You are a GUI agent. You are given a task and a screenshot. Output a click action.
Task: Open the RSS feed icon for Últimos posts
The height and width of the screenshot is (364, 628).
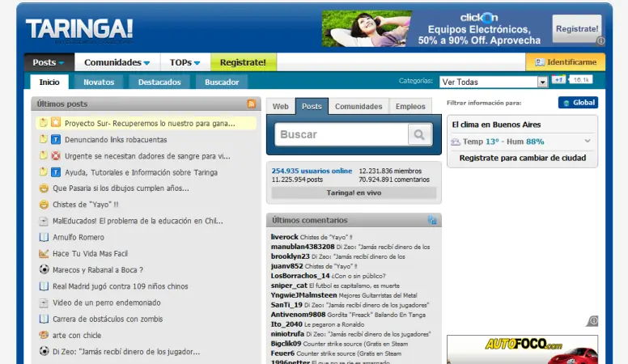[252, 104]
